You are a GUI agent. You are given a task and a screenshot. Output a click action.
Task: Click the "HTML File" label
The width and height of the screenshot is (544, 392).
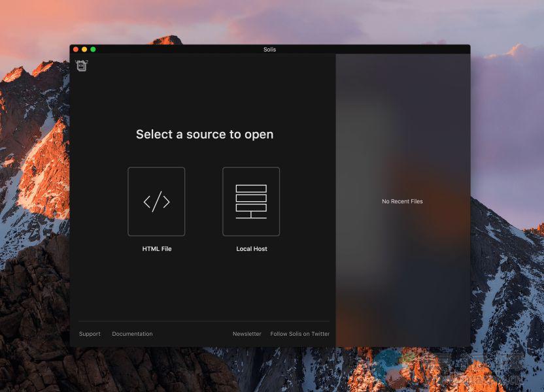pyautogui.click(x=157, y=249)
